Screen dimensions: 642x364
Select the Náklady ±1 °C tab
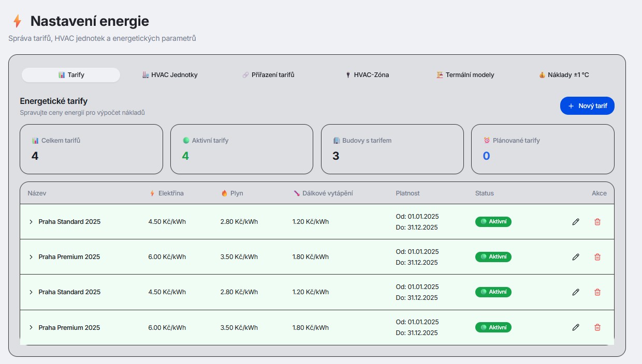coord(563,75)
